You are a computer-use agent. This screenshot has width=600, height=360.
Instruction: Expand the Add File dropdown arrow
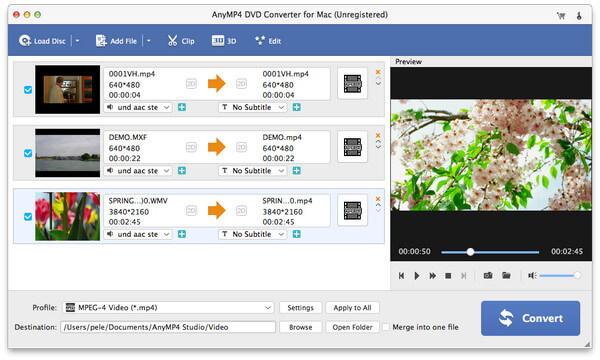pyautogui.click(x=149, y=41)
